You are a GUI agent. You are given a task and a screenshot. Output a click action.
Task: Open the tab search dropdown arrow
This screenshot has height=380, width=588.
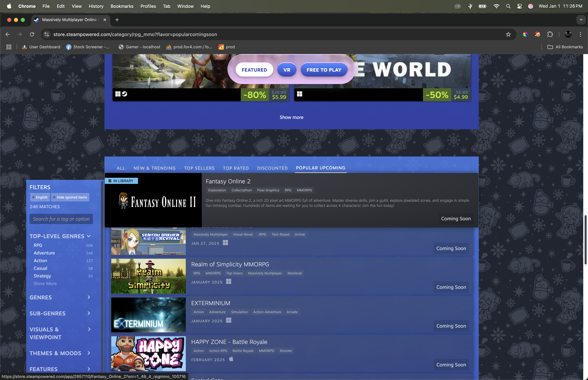point(581,20)
